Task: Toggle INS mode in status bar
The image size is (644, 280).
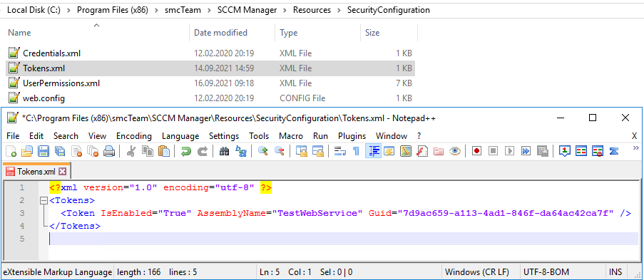Action: click(615, 271)
